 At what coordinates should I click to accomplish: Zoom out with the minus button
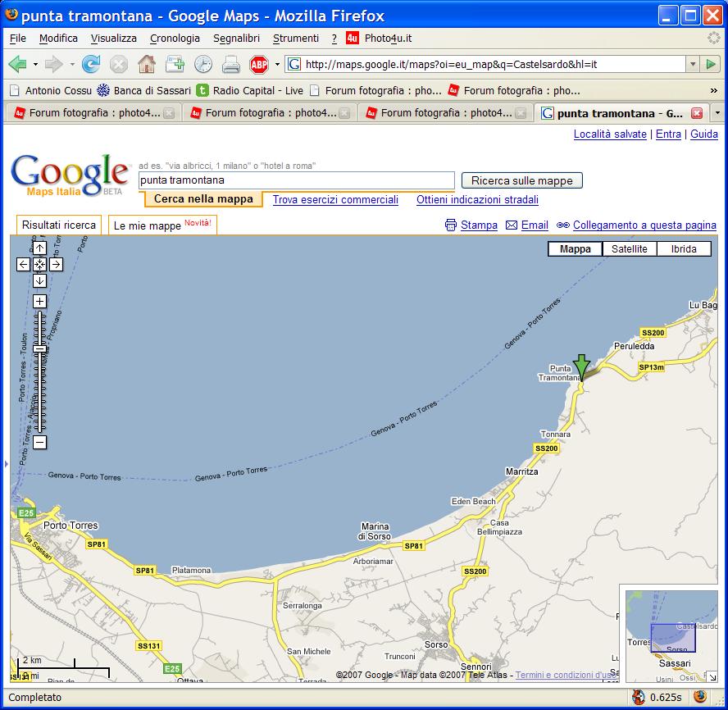click(40, 442)
